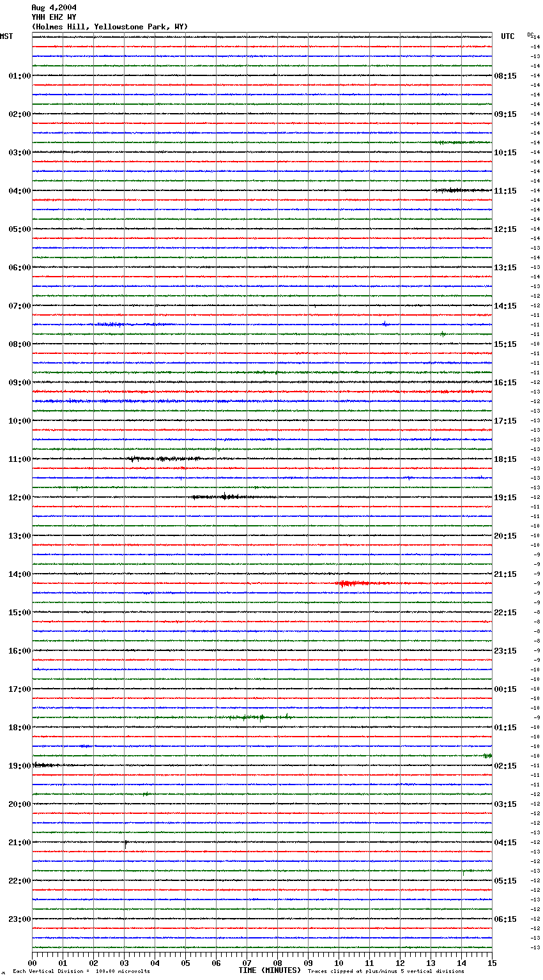The width and height of the screenshot is (543, 980).
Task: Select the 09:15 UTC time label
Action: (x=505, y=114)
